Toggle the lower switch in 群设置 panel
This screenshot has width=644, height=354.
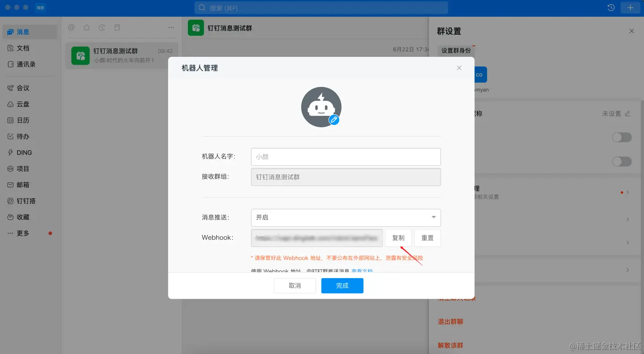[x=622, y=161]
